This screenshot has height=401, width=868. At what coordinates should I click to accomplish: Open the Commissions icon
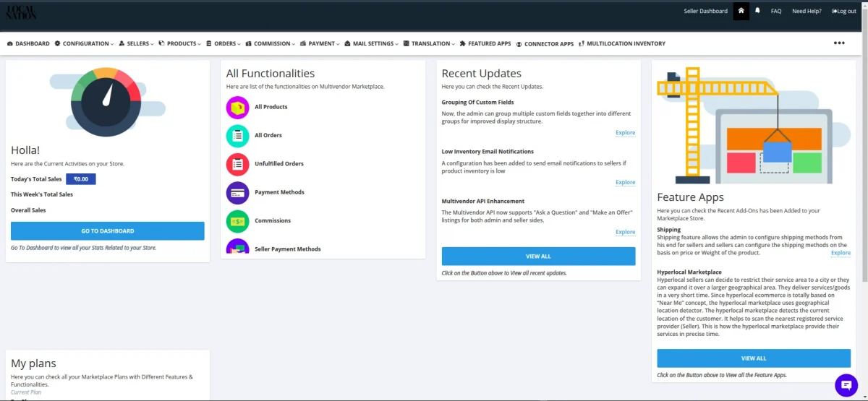point(237,220)
